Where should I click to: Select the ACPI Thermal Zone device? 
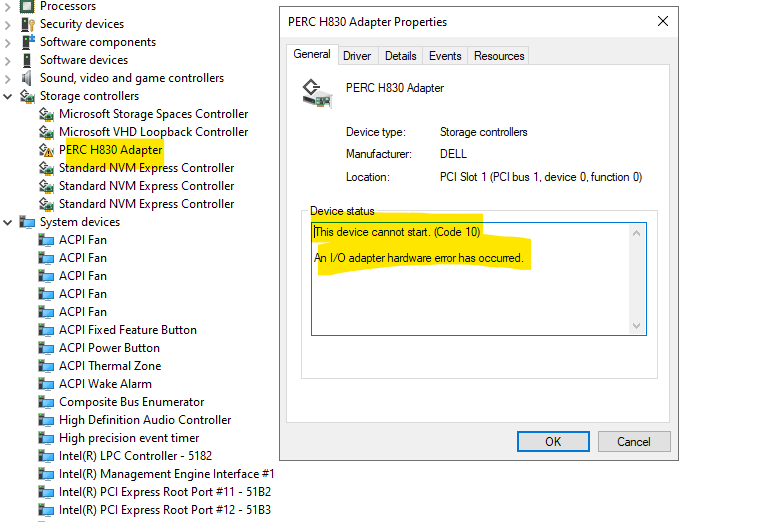pyautogui.click(x=110, y=366)
